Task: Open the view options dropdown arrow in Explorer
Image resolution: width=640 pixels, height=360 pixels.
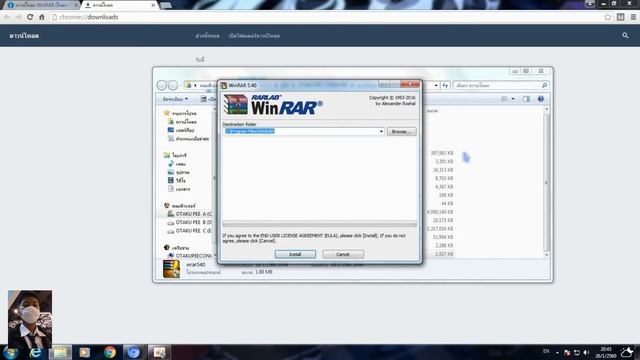Action: (513, 99)
